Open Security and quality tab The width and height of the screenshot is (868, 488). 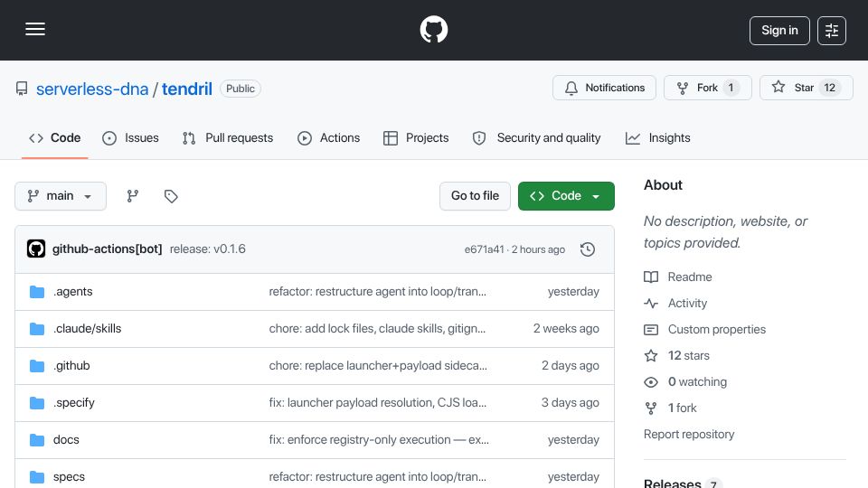(x=536, y=137)
